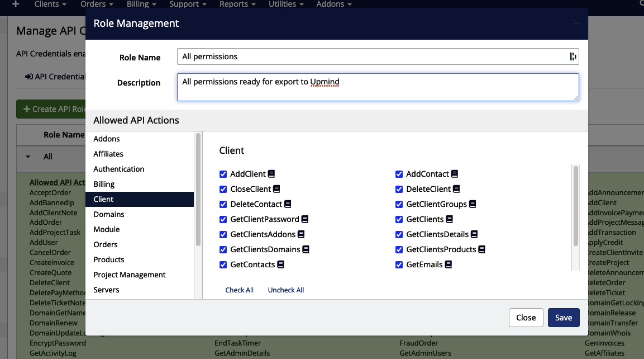Screen dimensions: 644x359
Task: Toggle the GetClientPassword checkbox
Action: point(223,219)
